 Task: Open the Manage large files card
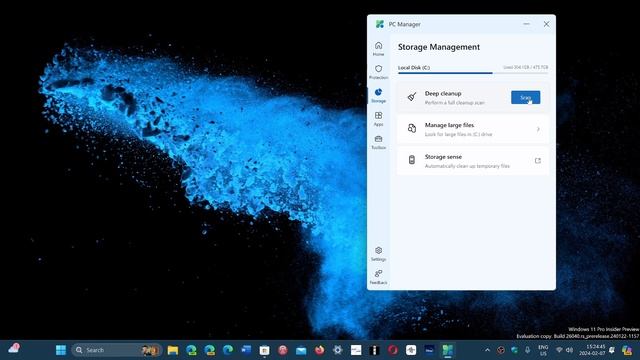pyautogui.click(x=473, y=129)
